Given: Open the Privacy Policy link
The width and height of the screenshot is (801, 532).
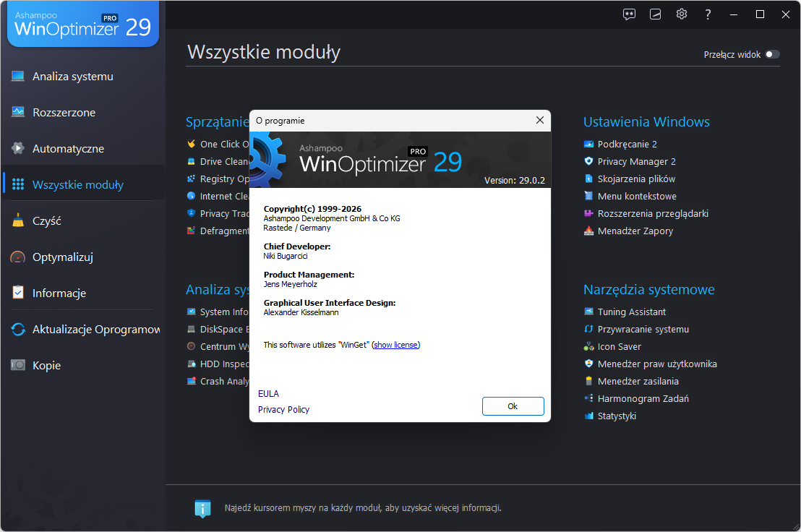Looking at the screenshot, I should pyautogui.click(x=283, y=409).
